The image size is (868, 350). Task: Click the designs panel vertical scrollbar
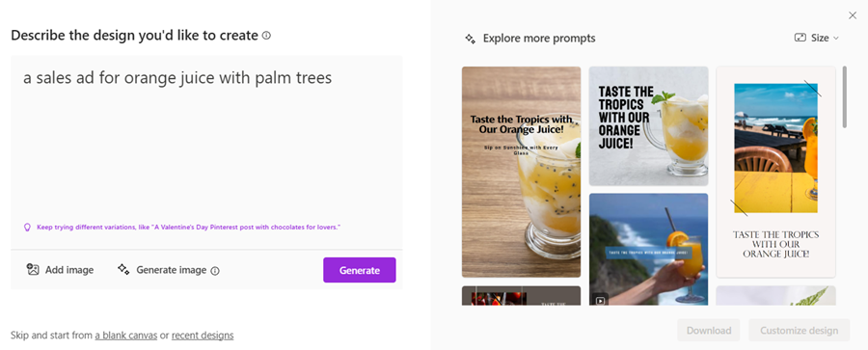pos(844,97)
